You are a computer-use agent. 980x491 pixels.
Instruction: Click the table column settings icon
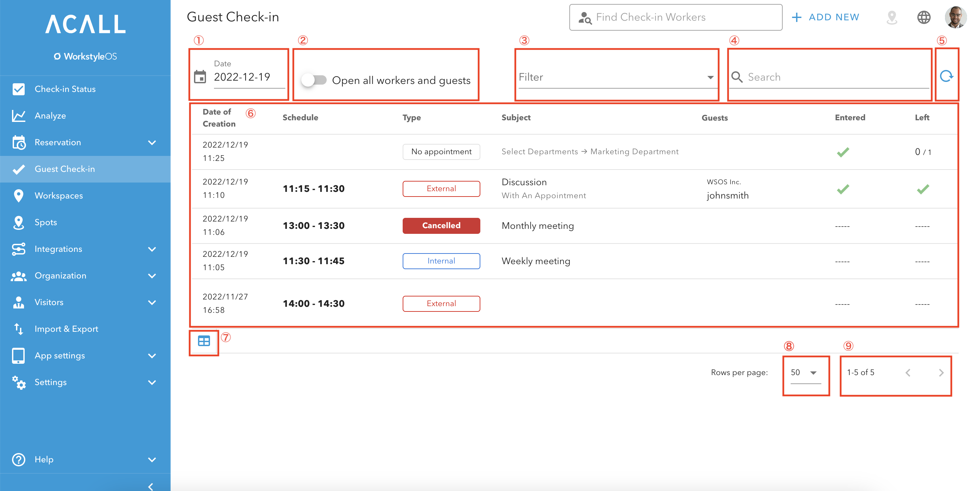pyautogui.click(x=204, y=341)
